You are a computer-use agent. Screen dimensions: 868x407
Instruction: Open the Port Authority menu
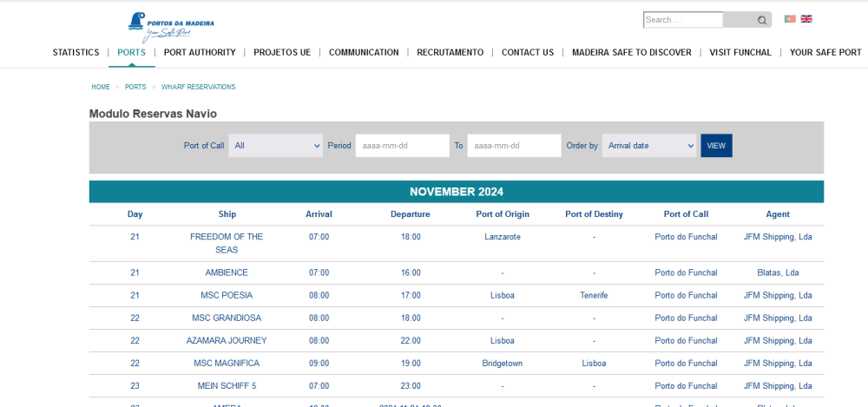pos(200,53)
